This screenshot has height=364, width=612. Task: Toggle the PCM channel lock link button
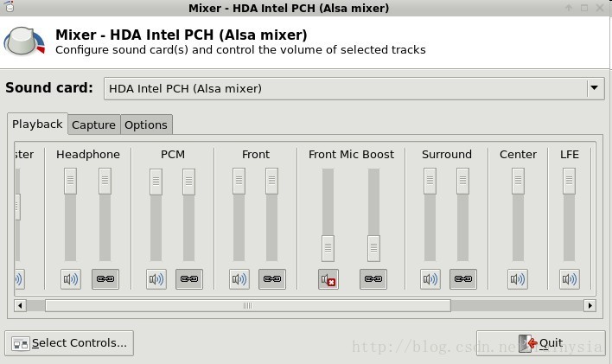(x=189, y=279)
